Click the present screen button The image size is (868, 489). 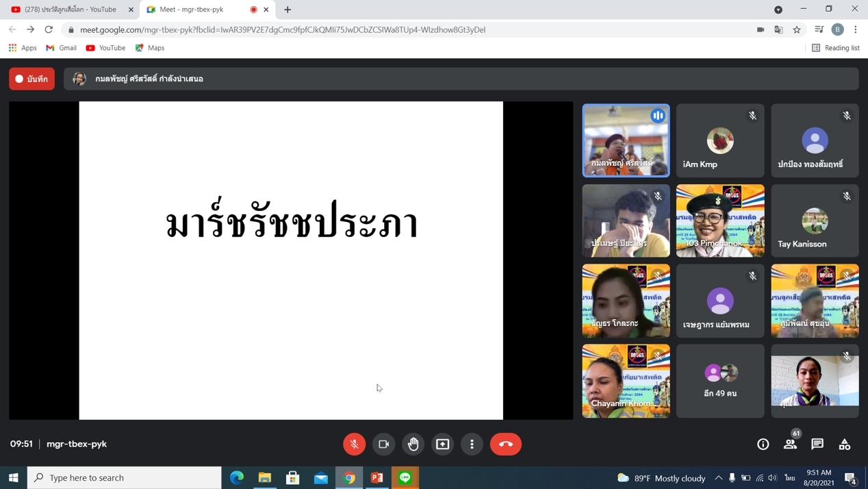tap(443, 444)
